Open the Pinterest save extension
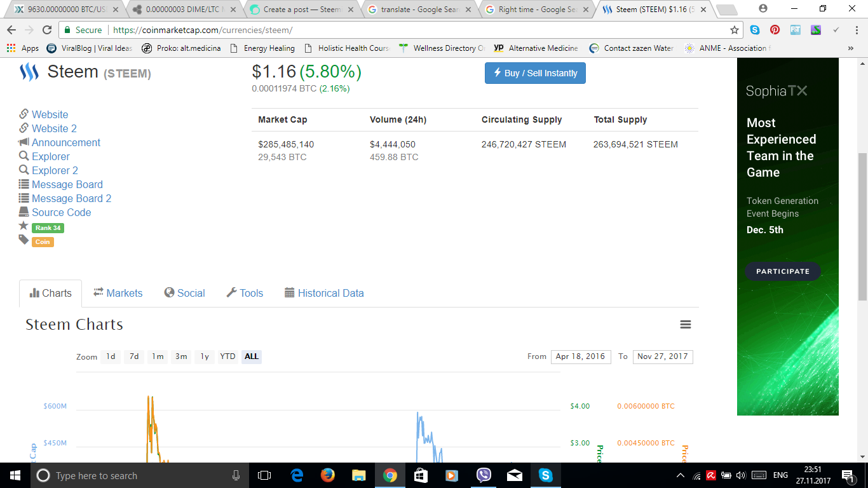868x488 pixels. click(775, 30)
